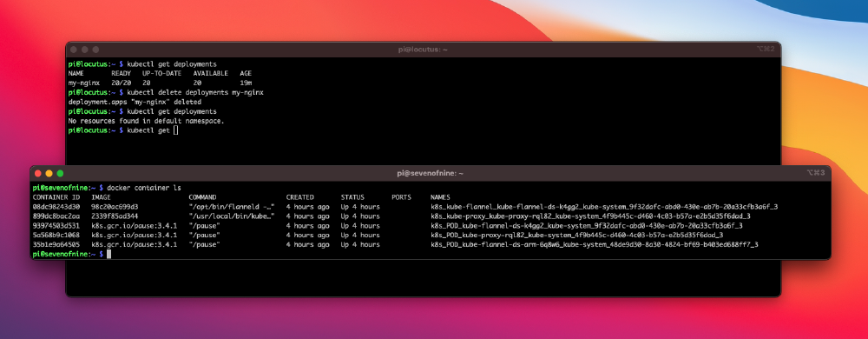Place cursor at the sevenofnine prompt block cursor
Image resolution: width=868 pixels, height=339 pixels.
(x=109, y=254)
